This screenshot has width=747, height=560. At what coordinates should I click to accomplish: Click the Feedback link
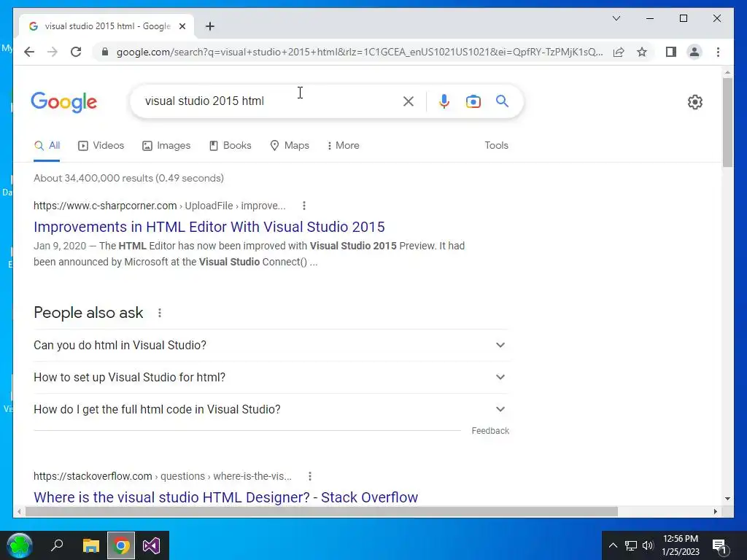490,431
